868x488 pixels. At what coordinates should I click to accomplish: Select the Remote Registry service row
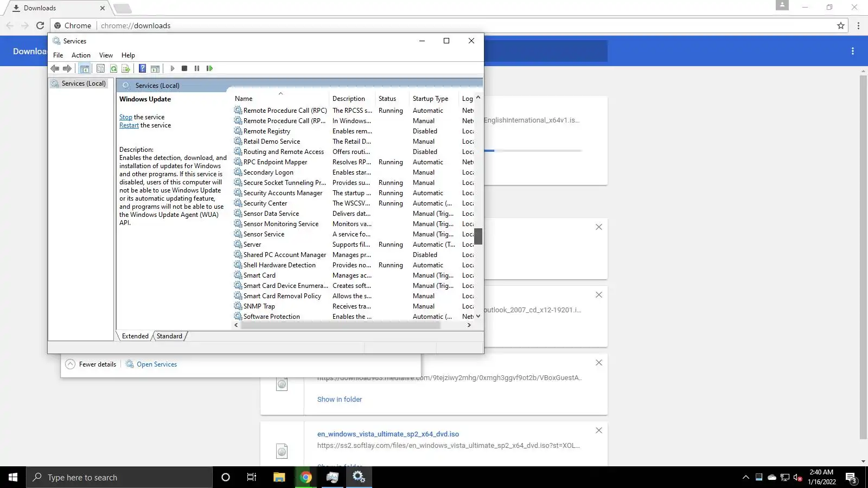click(x=354, y=131)
